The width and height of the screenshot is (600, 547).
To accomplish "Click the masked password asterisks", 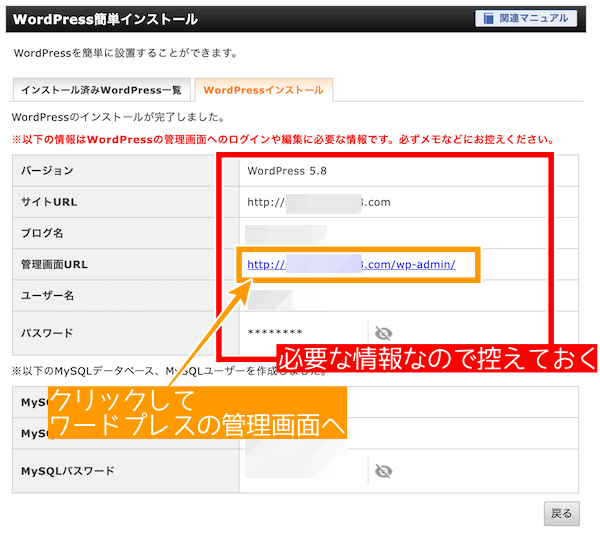I will click(x=275, y=332).
